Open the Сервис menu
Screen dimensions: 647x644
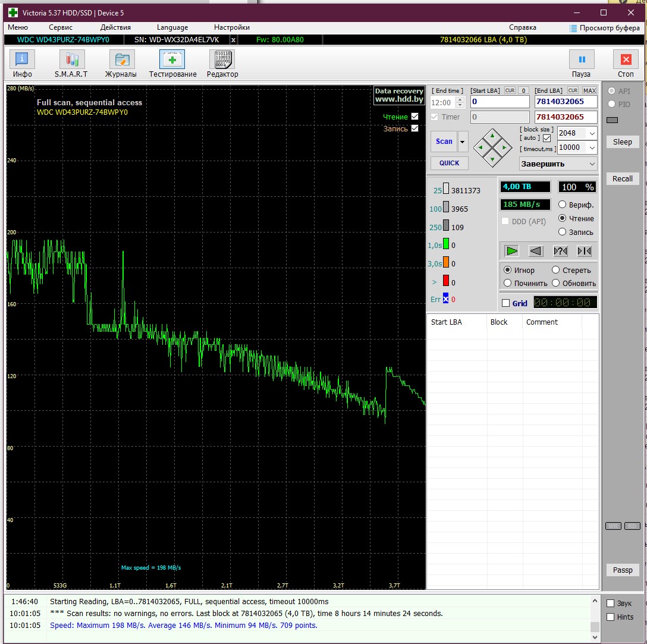click(61, 27)
